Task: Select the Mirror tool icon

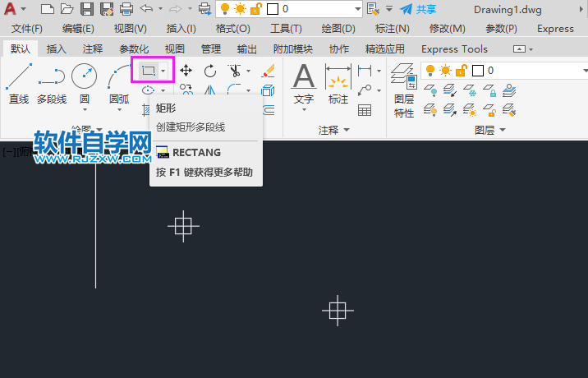Action: [x=210, y=90]
